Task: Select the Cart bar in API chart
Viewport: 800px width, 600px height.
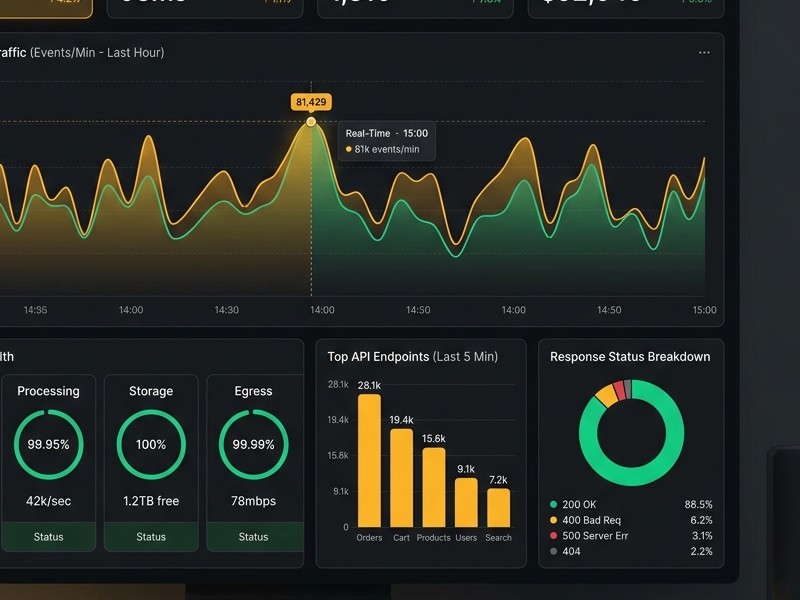Action: [402, 478]
